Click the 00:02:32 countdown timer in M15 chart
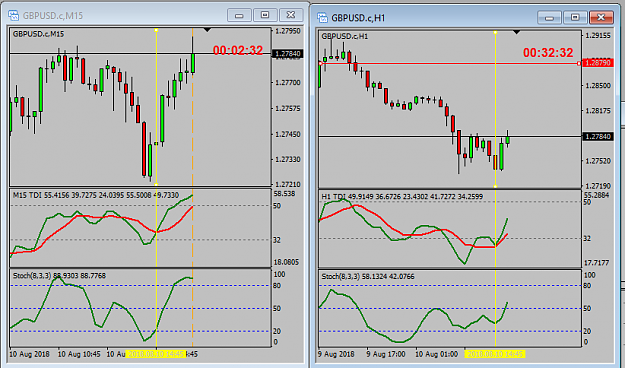Screen dimensions: 625x368 click(x=238, y=51)
